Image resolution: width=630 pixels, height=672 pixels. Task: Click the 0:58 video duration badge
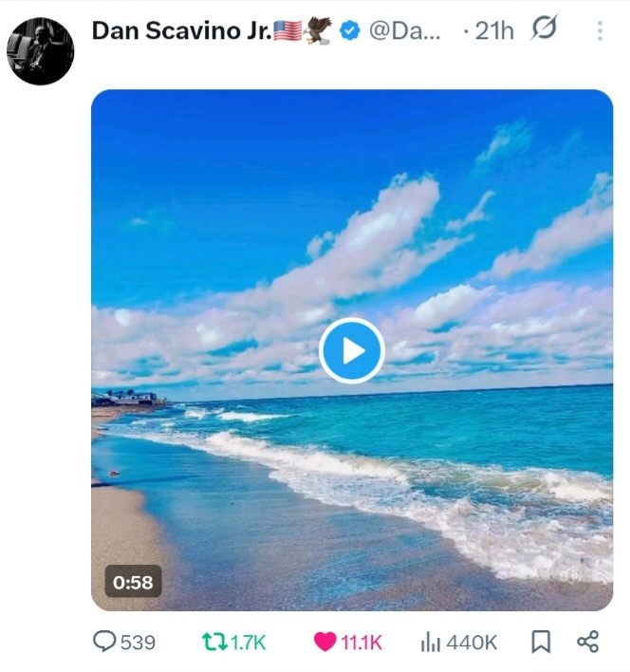tap(133, 582)
